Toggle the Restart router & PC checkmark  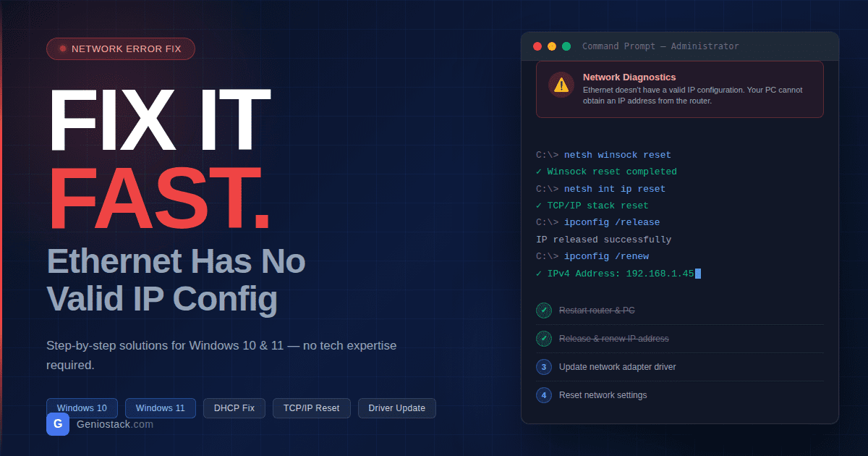[x=543, y=311]
